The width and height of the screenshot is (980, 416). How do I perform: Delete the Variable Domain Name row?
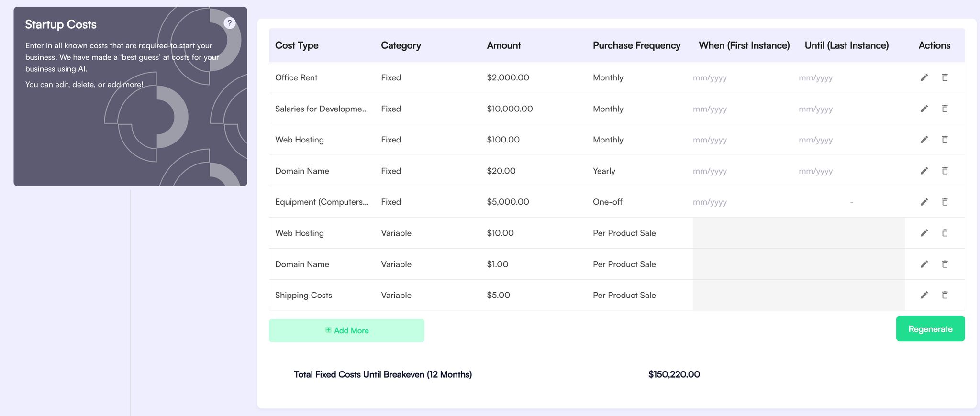(x=945, y=264)
